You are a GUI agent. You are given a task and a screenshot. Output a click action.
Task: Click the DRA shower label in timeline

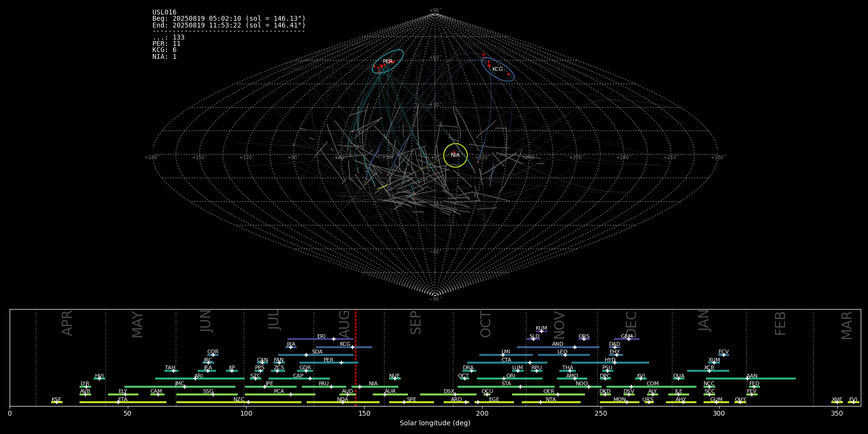point(468,368)
